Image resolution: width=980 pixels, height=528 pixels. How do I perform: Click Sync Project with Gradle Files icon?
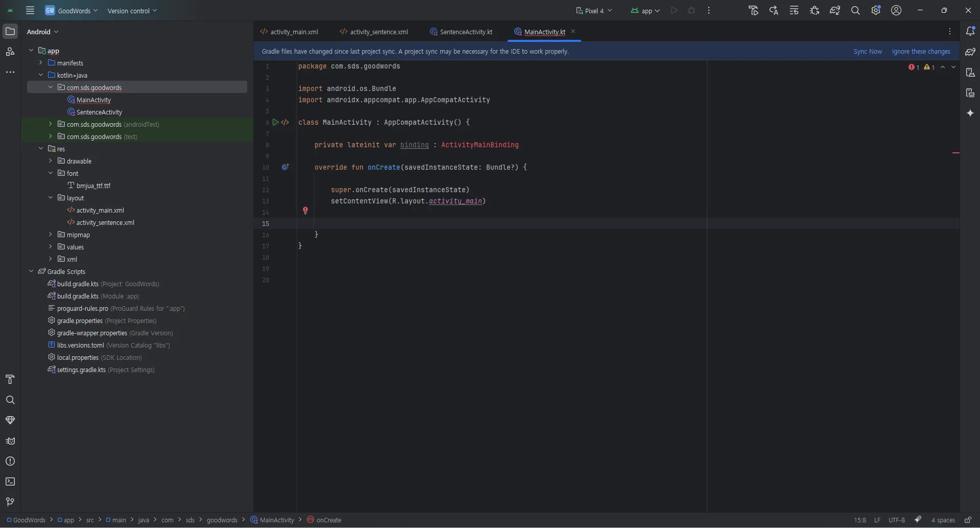[835, 10]
